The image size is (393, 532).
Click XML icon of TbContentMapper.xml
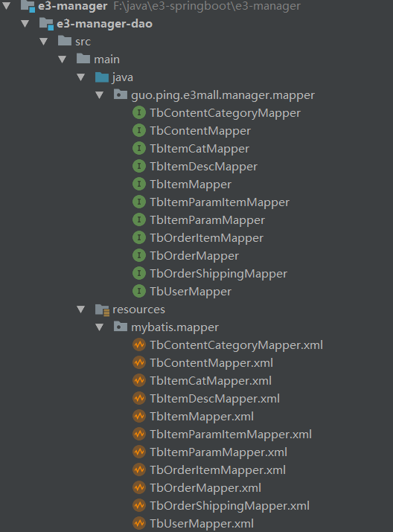(x=139, y=362)
